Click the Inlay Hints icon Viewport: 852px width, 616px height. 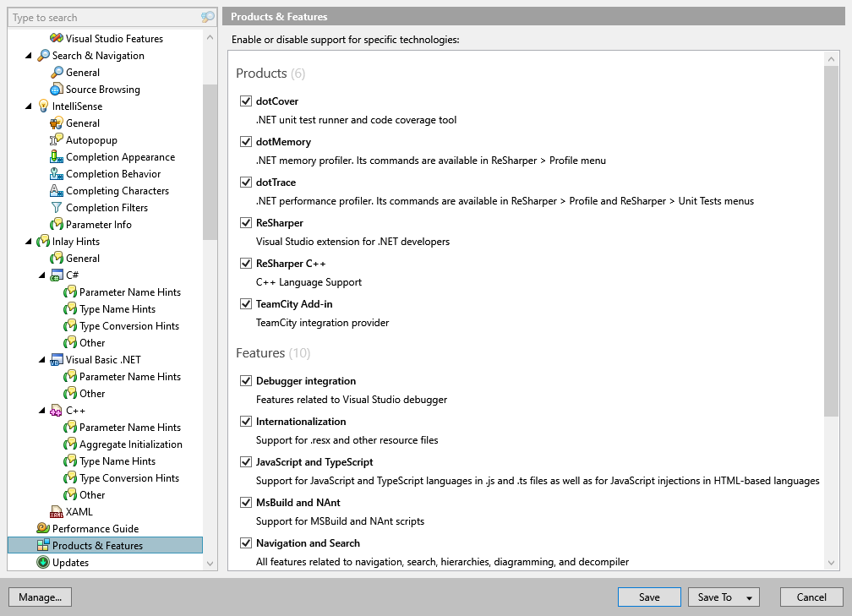(43, 241)
